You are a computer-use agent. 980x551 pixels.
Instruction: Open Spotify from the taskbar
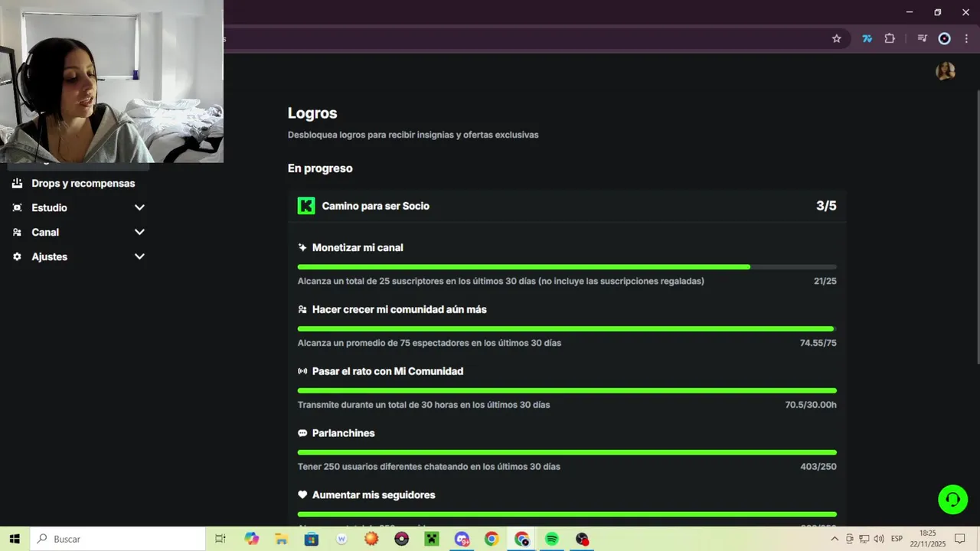(552, 540)
